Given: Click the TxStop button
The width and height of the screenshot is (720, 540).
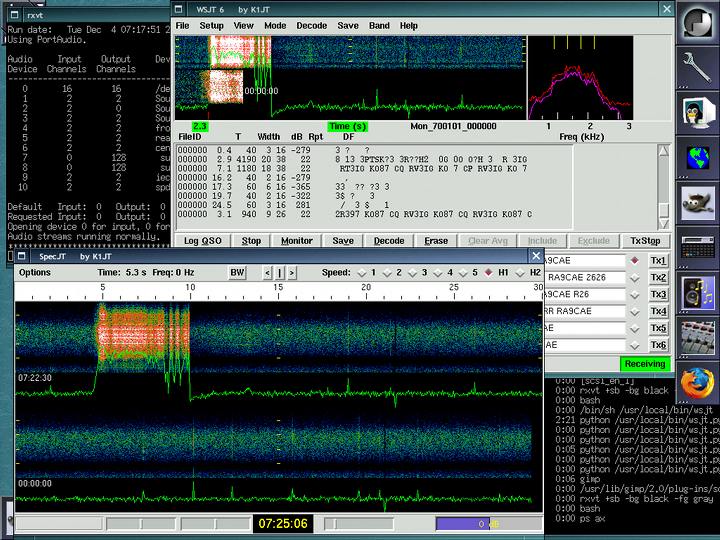Looking at the screenshot, I should (x=645, y=241).
